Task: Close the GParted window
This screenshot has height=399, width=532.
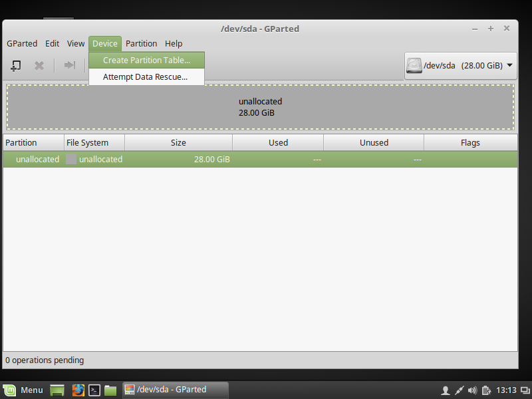Action: [x=507, y=29]
